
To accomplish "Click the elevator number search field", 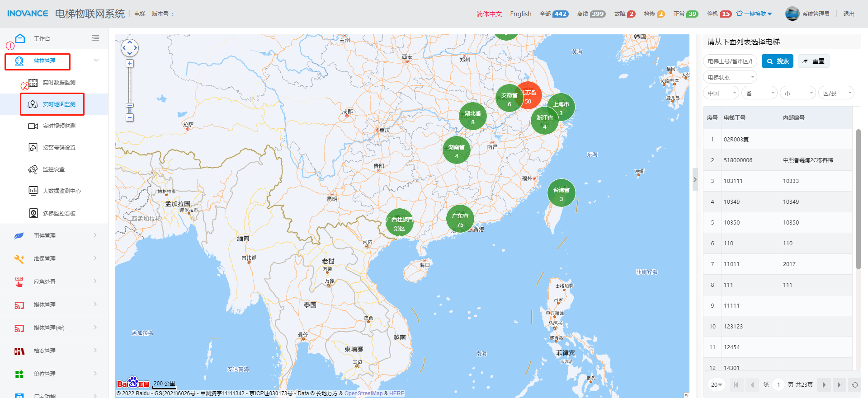I will click(730, 61).
